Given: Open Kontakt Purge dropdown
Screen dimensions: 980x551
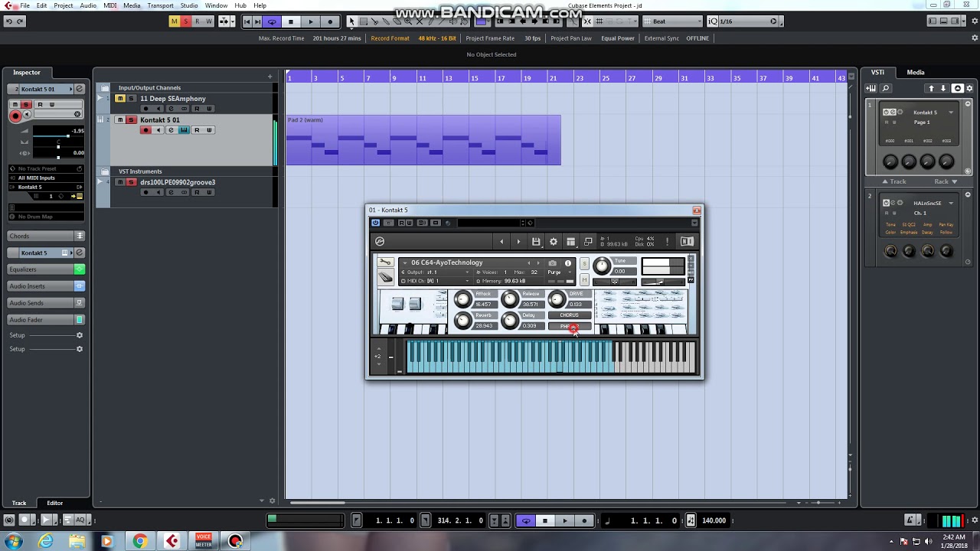Looking at the screenshot, I should point(560,272).
